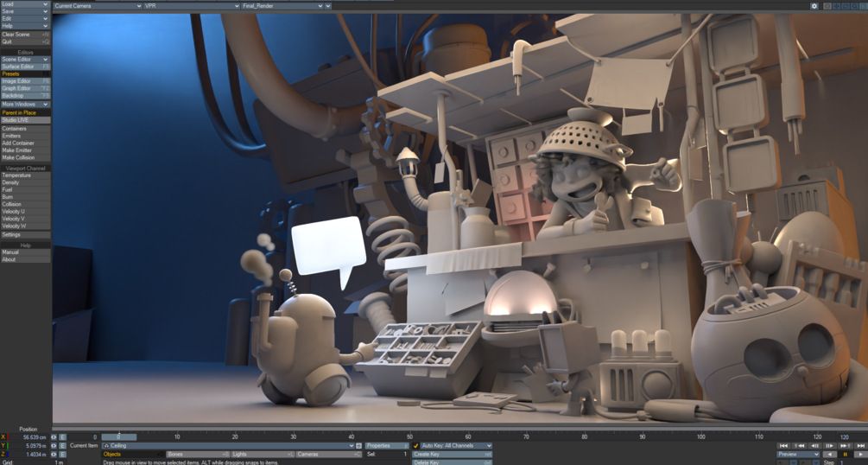The image size is (868, 465).
Task: Step forward one frame
Action: [x=830, y=446]
